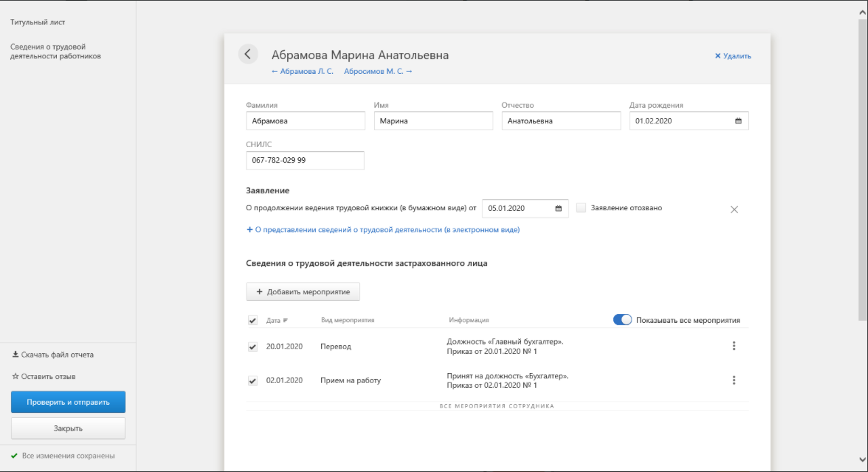Viewport: 868px width, 472px height.
Task: Click heading Абрамова Марина Анатольевна
Action: [x=360, y=55]
